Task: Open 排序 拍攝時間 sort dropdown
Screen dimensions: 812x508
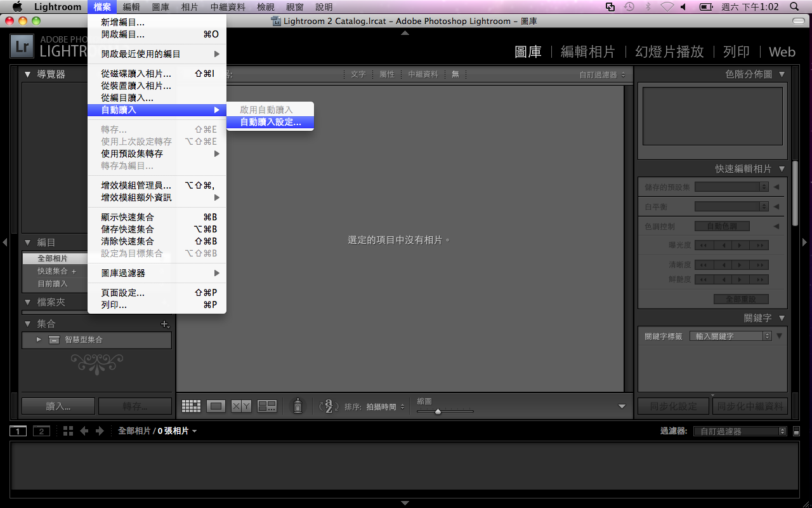Action: tap(385, 406)
